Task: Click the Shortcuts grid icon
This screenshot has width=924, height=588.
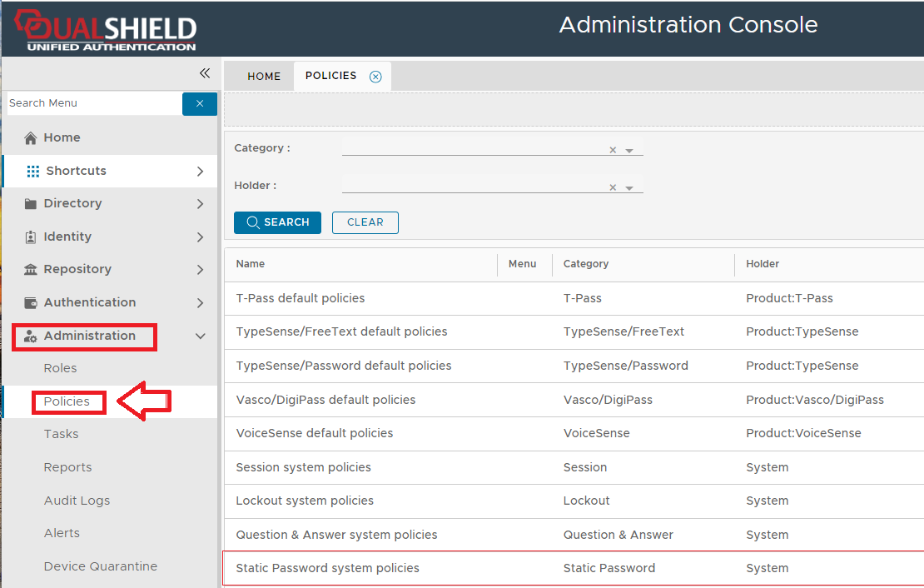Action: pyautogui.click(x=33, y=171)
